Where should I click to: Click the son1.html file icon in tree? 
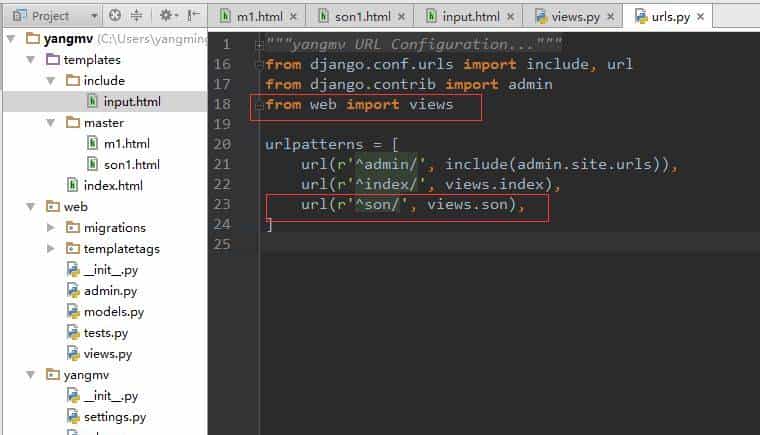coord(92,164)
